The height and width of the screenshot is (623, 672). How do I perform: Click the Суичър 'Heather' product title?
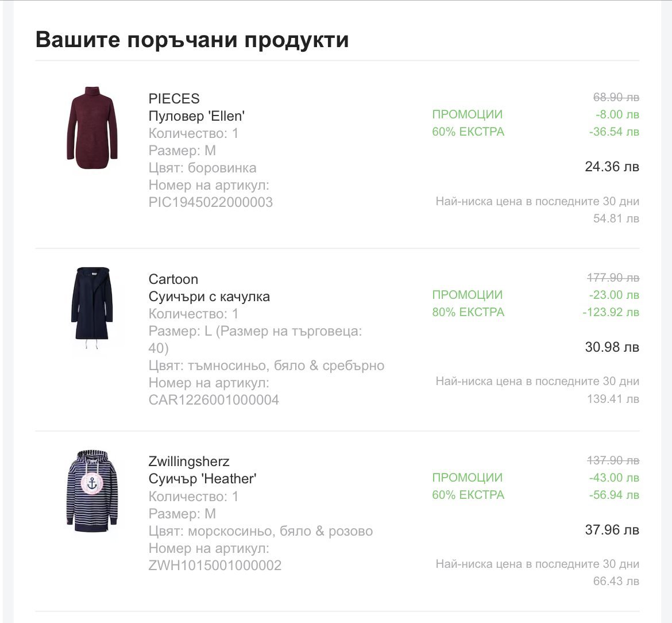click(x=202, y=479)
